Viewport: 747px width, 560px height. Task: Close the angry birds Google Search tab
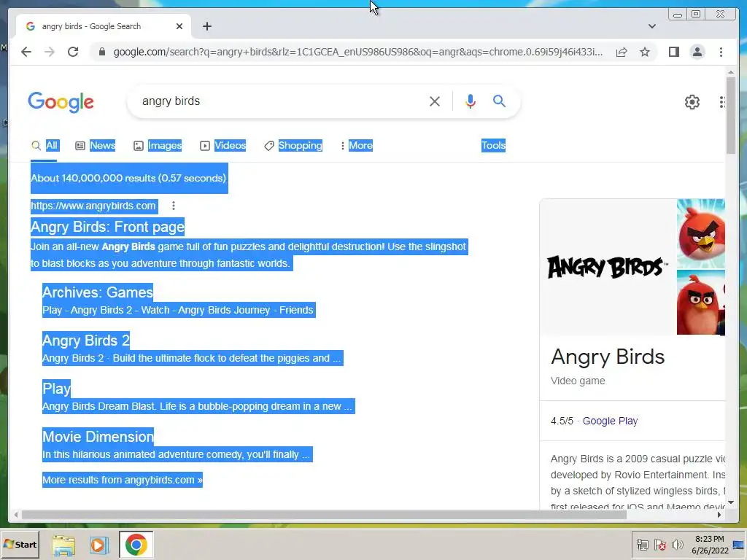click(179, 26)
